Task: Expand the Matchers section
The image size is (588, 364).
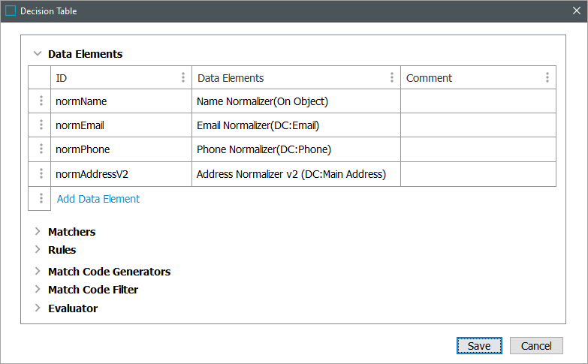Action: pyautogui.click(x=37, y=232)
